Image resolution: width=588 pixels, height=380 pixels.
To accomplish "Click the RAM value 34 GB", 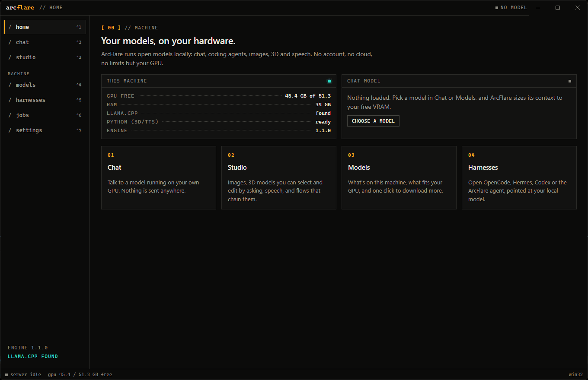I will click(323, 104).
